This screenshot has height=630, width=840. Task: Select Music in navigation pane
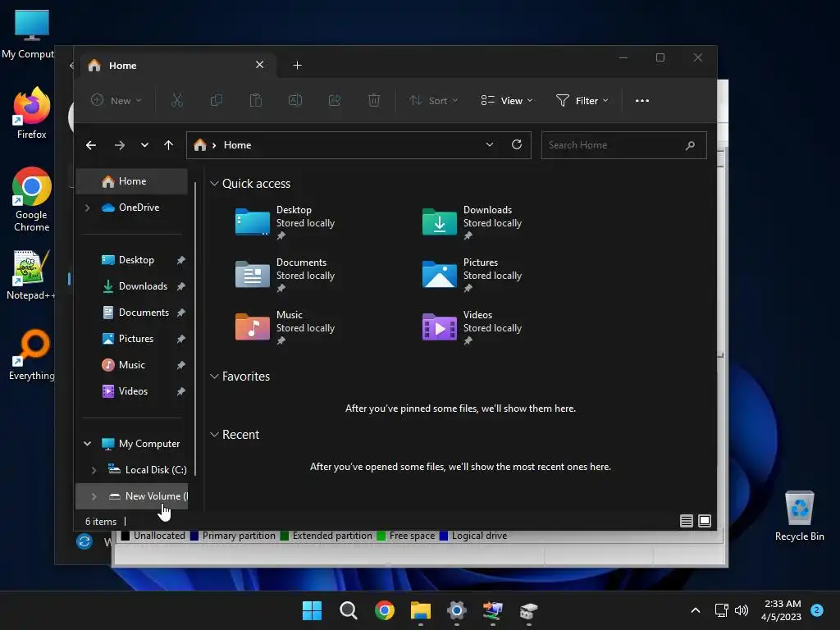132,365
